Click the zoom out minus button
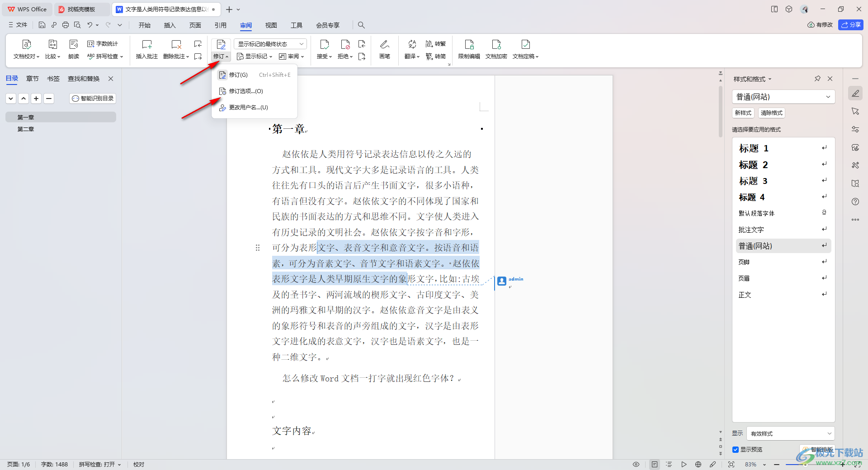 click(777, 465)
